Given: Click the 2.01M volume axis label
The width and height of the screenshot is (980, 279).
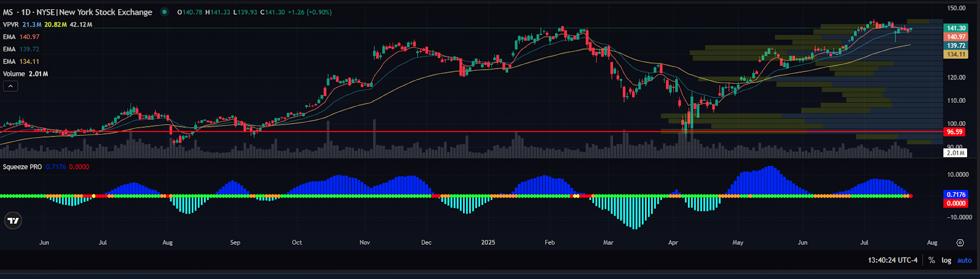Looking at the screenshot, I should point(956,153).
